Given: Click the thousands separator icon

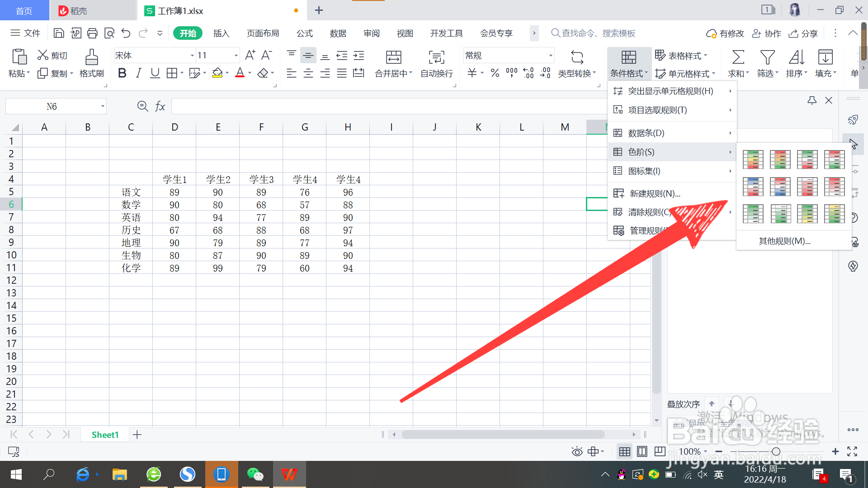Looking at the screenshot, I should (512, 73).
